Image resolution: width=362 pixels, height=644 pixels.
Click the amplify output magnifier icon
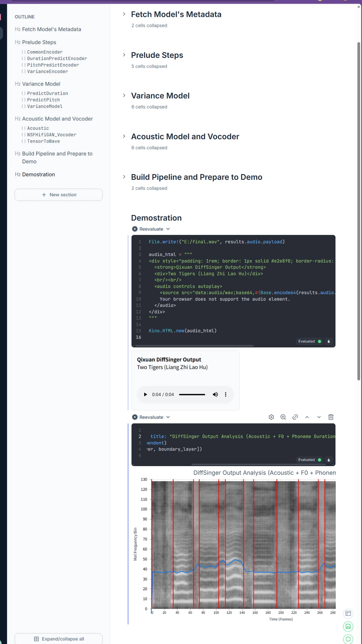pos(283,417)
